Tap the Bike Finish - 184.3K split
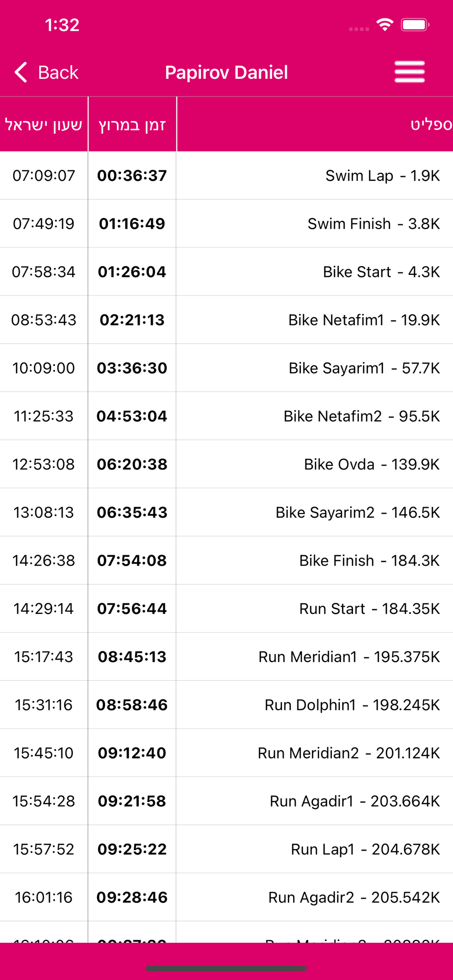 tap(369, 560)
